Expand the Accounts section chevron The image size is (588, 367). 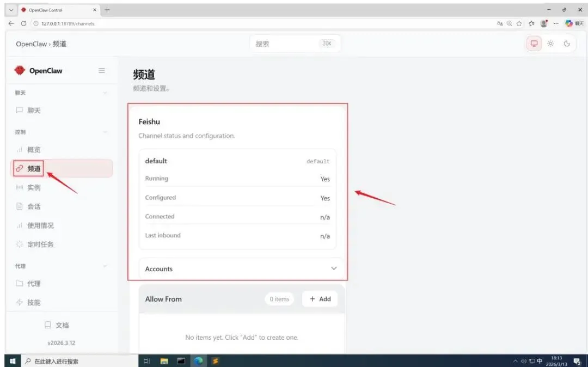[x=334, y=268]
